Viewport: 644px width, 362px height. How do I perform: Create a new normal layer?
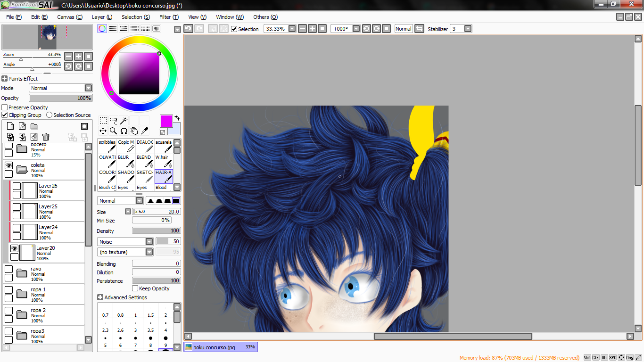click(x=10, y=126)
